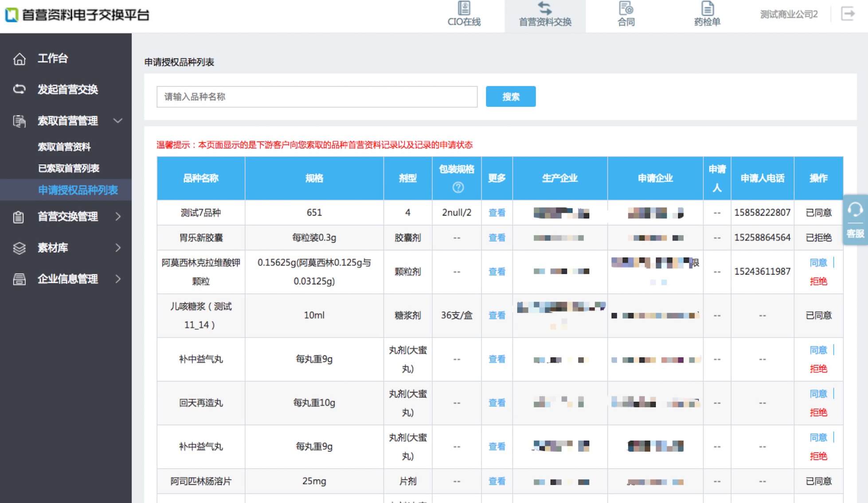This screenshot has width=868, height=503.
Task: Expand the 素材库 chevron
Action: pos(118,248)
